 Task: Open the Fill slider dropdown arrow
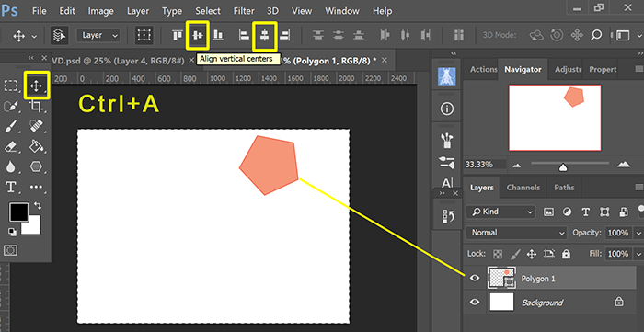coord(638,254)
